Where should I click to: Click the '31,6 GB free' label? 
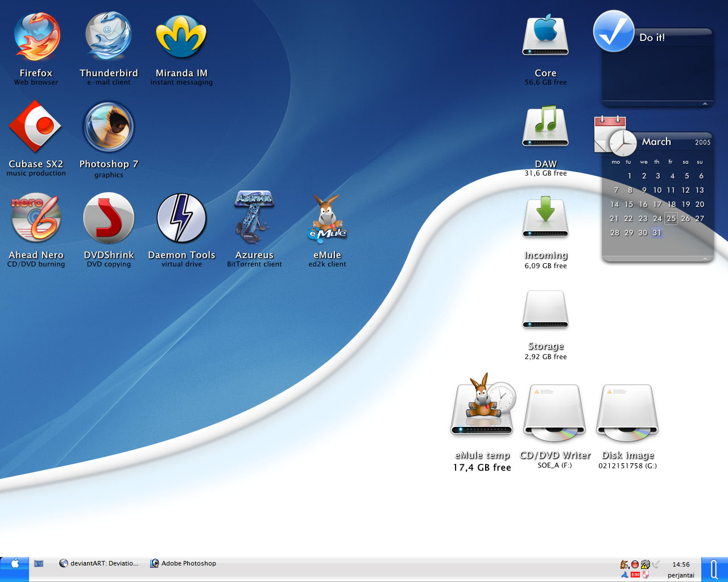pyautogui.click(x=545, y=173)
